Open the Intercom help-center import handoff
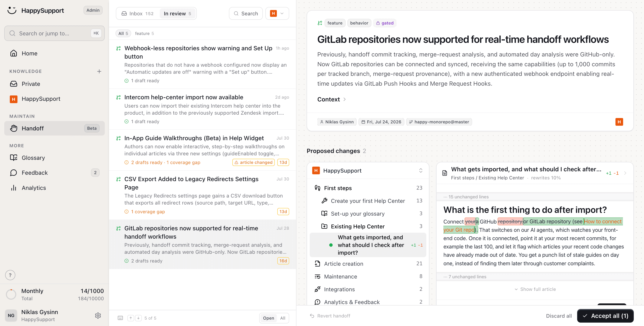This screenshot has height=326, width=644. pos(203,109)
